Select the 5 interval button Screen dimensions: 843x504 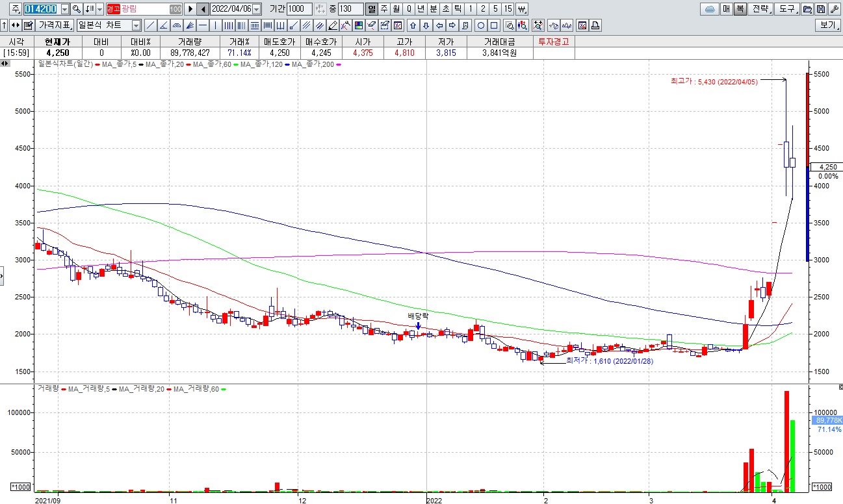click(496, 9)
